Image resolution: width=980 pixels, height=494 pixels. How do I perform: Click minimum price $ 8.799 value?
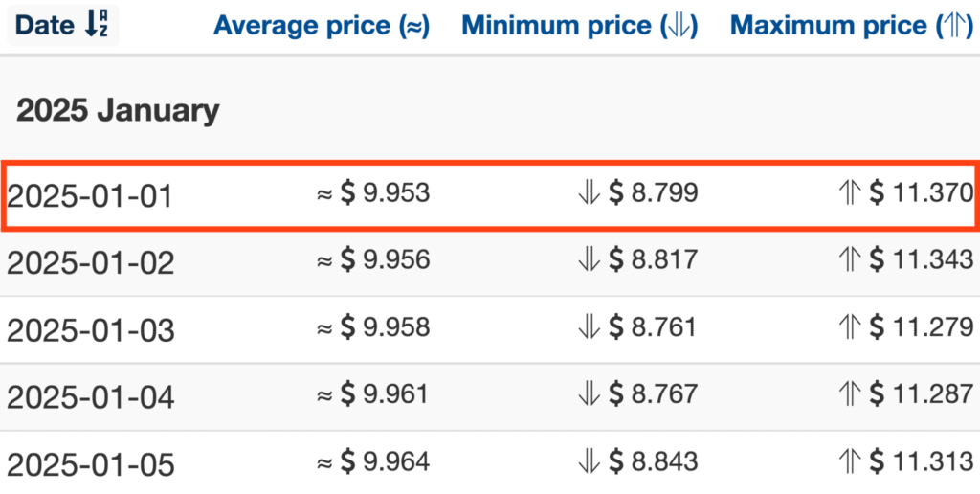point(653,193)
